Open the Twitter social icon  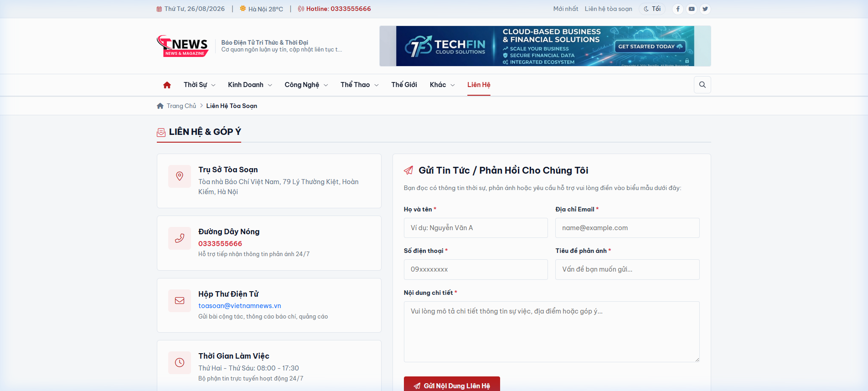705,9
